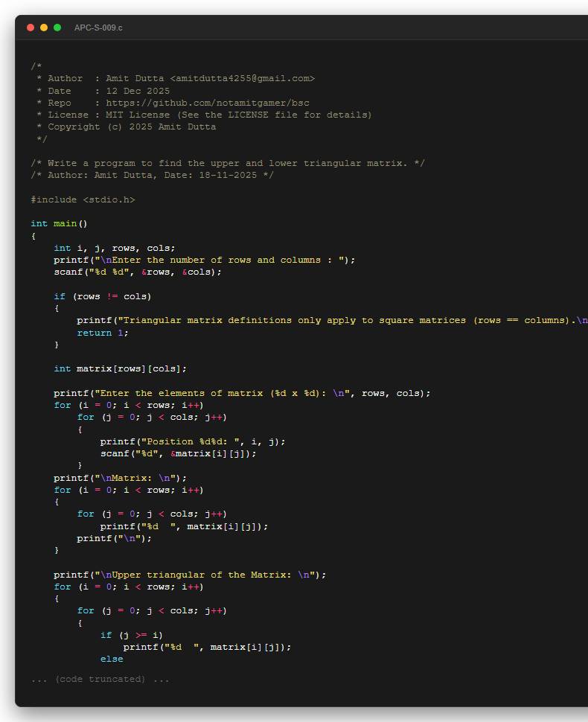Click the printf 'Triangular matrix definitions' line
The height and width of the screenshot is (722, 588).
tap(332, 321)
